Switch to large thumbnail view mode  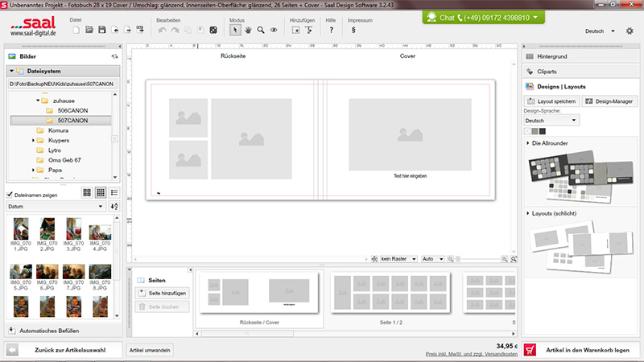coord(87,193)
